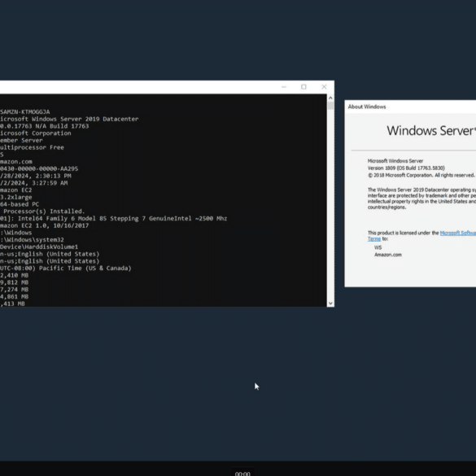Select the '3:27:59 AM' boot time line
Image resolution: width=476 pixels, height=476 pixels.
click(33, 183)
